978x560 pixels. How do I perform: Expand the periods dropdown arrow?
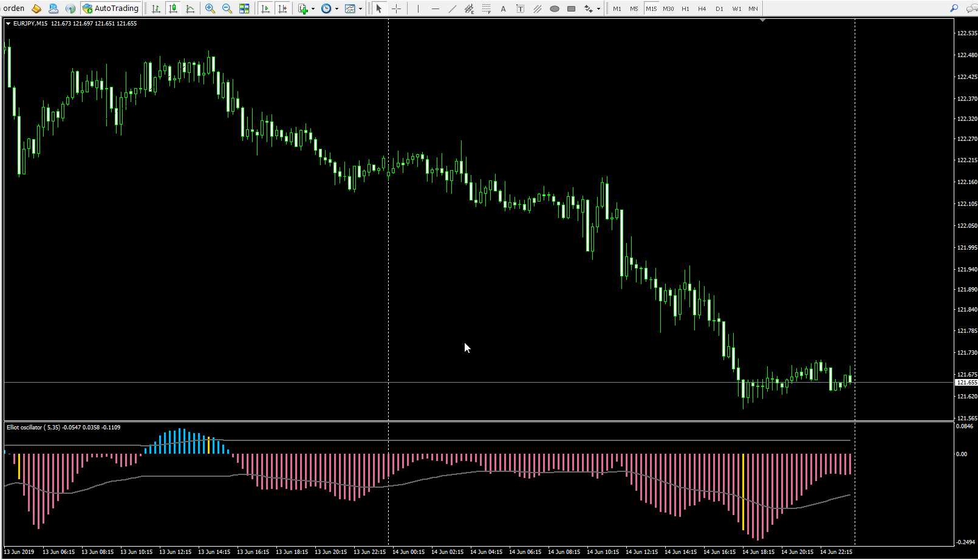337,9
